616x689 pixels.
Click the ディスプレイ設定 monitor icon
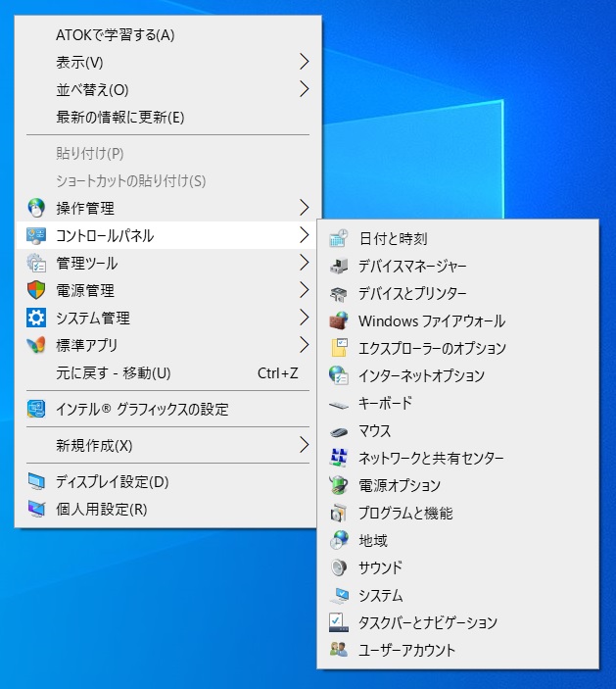(36, 481)
